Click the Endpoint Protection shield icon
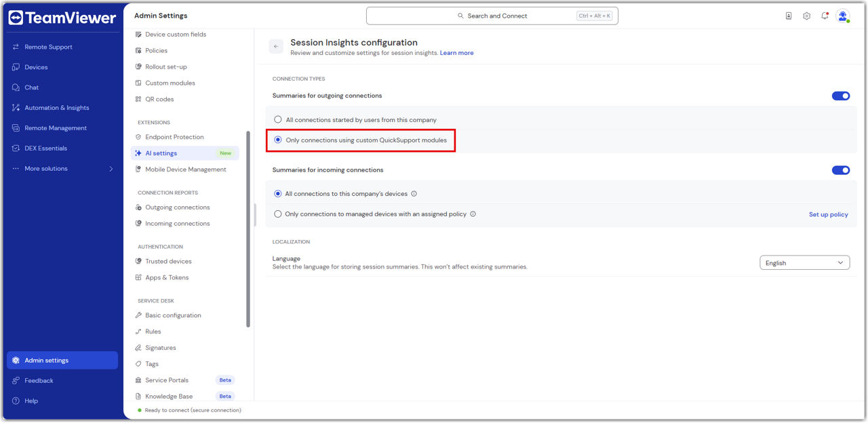 (138, 137)
